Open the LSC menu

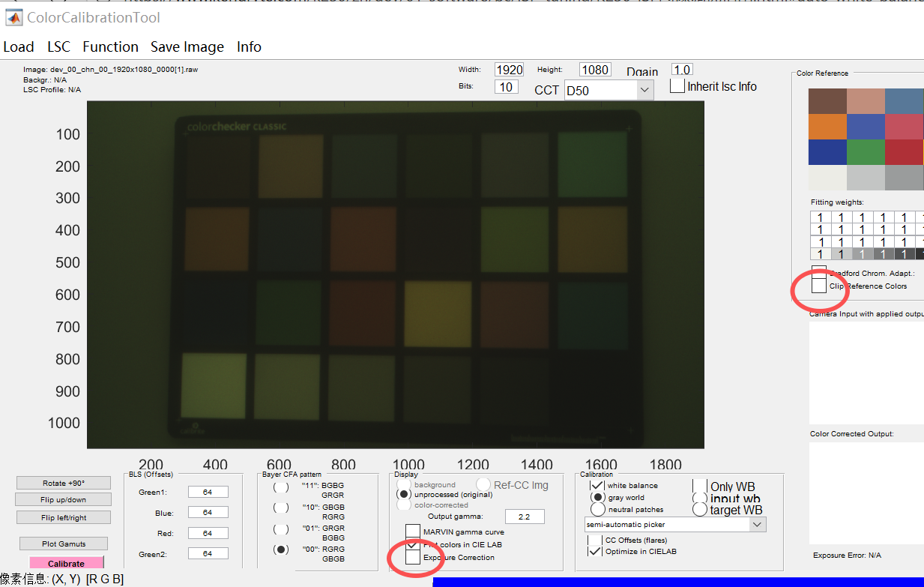(x=58, y=47)
